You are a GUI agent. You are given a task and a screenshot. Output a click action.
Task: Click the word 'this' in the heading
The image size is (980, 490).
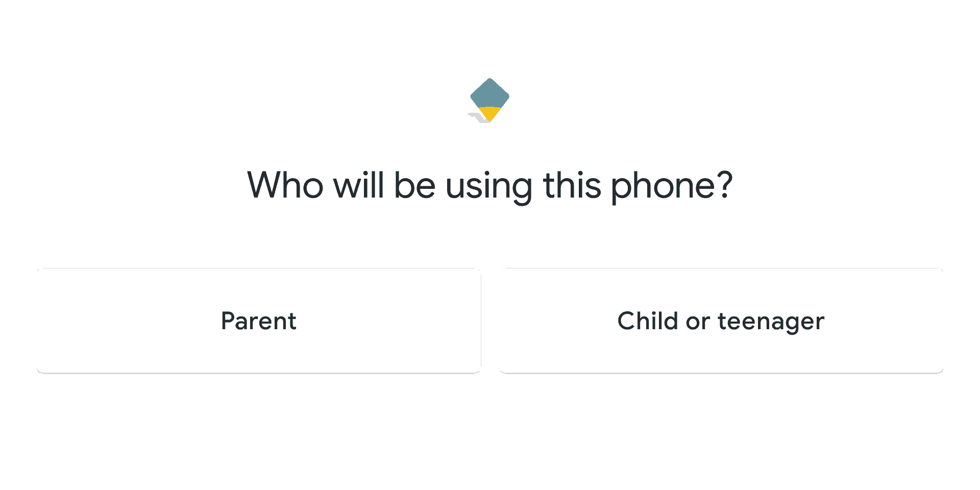pos(572,185)
